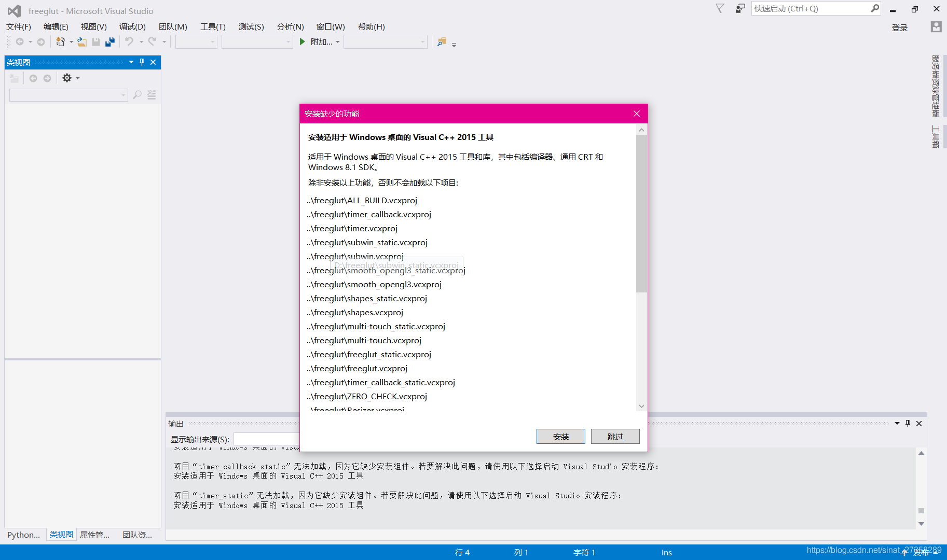
Task: Switch to the 类视图 bottom tab
Action: point(61,535)
